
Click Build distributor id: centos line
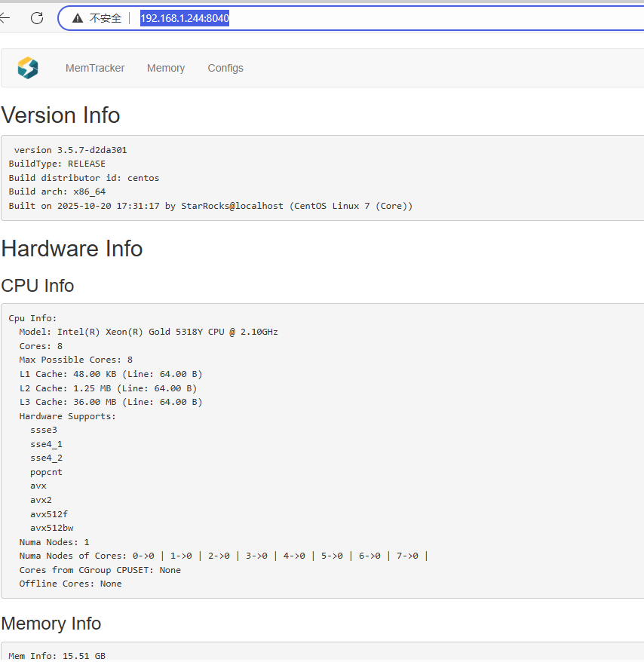(84, 178)
